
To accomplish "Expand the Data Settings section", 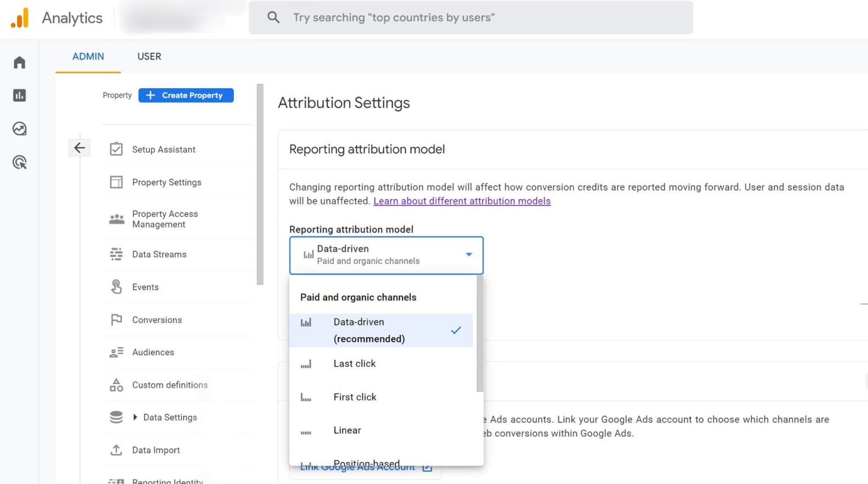I will [135, 417].
